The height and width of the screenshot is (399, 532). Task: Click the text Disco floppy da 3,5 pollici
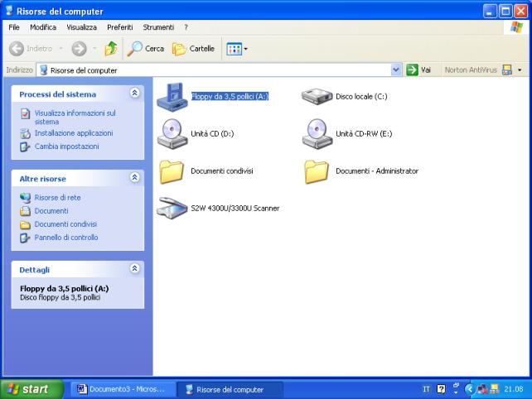[60, 298]
